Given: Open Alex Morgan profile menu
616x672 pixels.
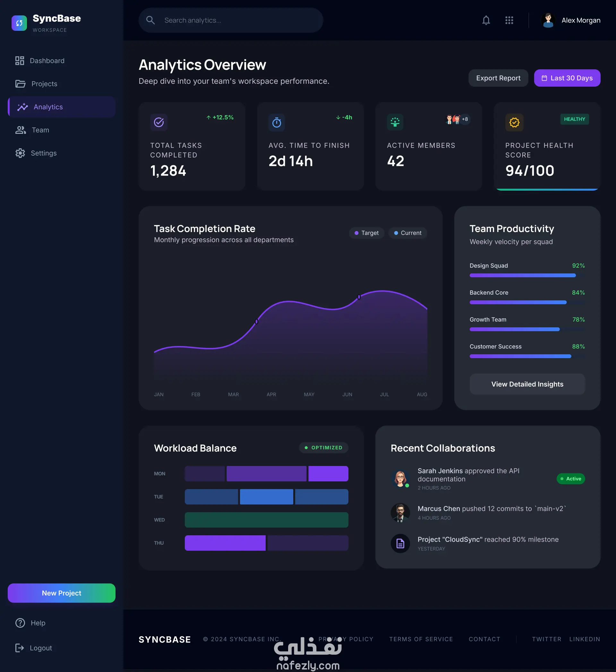Looking at the screenshot, I should [570, 20].
